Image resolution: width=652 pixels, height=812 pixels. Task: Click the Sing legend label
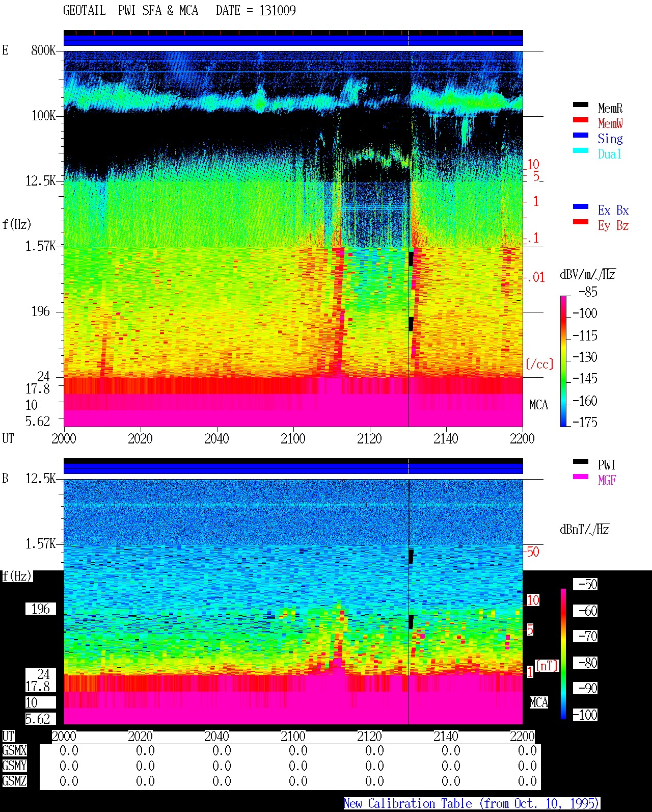[610, 139]
